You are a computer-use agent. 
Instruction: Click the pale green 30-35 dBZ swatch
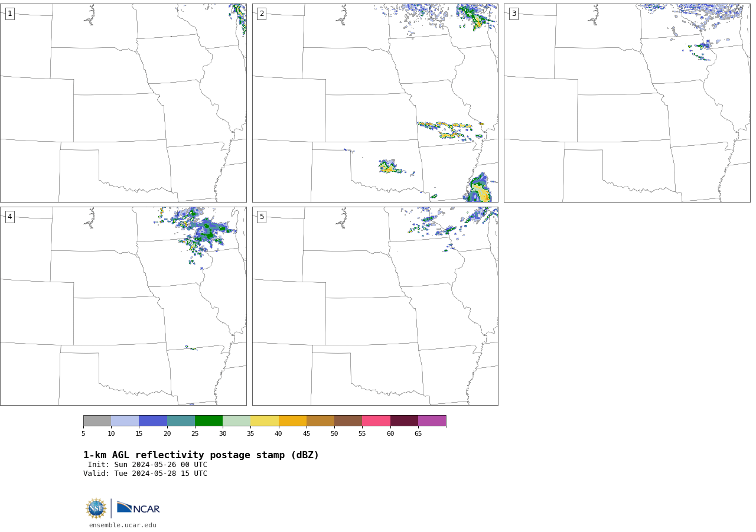[237, 420]
